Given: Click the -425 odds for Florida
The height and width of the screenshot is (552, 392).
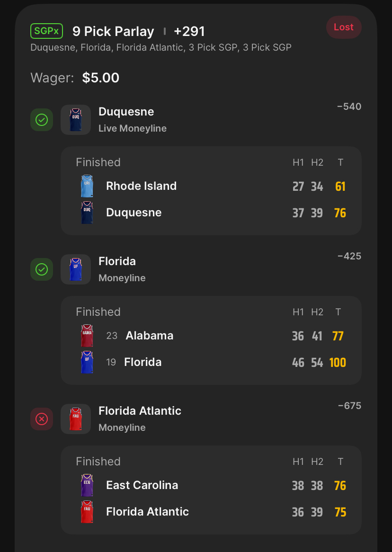Looking at the screenshot, I should tap(349, 256).
